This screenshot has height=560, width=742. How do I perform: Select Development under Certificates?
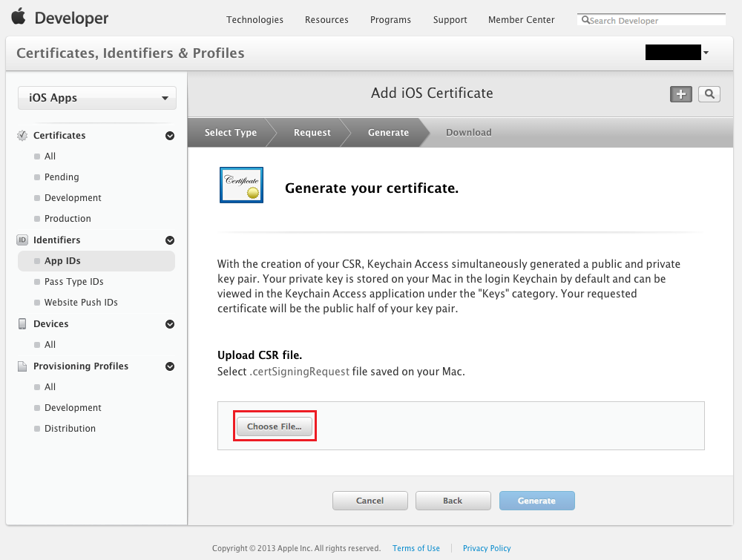[73, 198]
